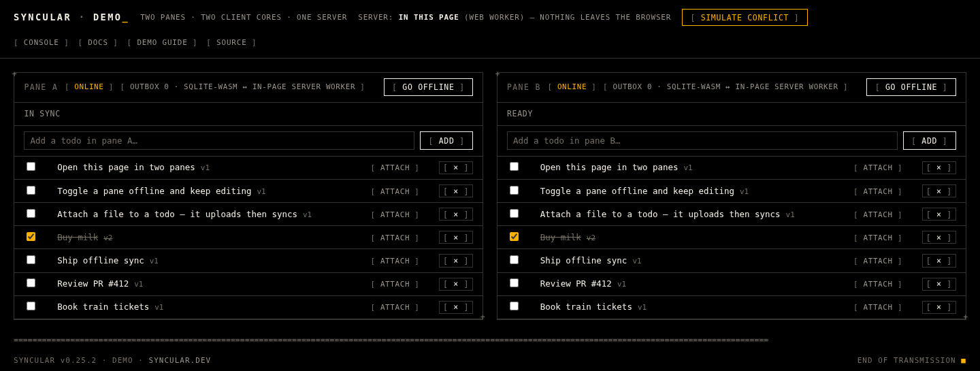This screenshot has width=980, height=371.
Task: Attach a file to 'Review PR #412' in pane B
Action: pos(878,284)
